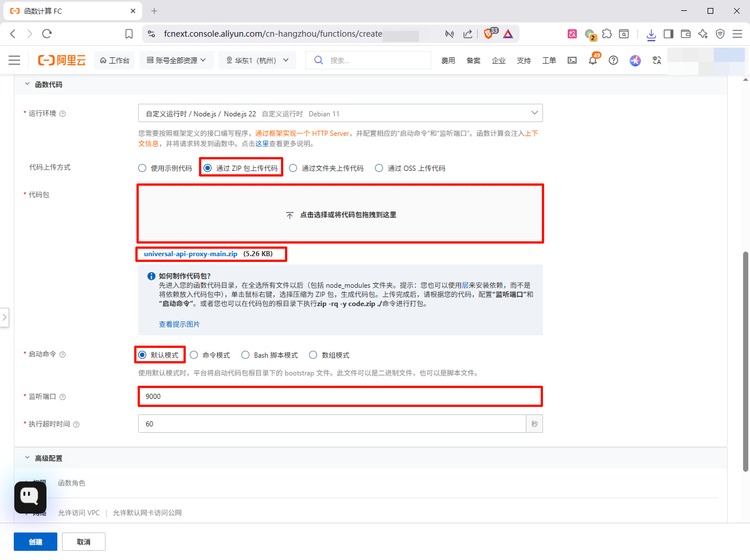Open the 工单 menu item
750x560 pixels.
click(549, 61)
